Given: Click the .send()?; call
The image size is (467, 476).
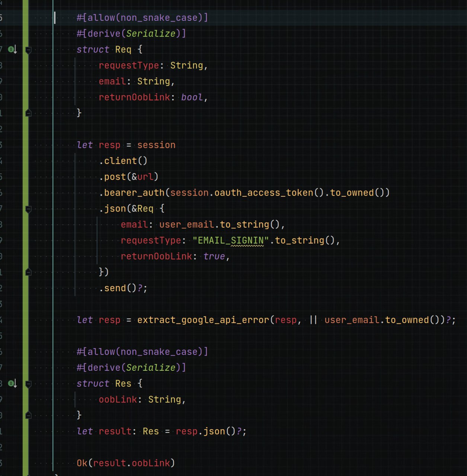Looking at the screenshot, I should pyautogui.click(x=123, y=288).
